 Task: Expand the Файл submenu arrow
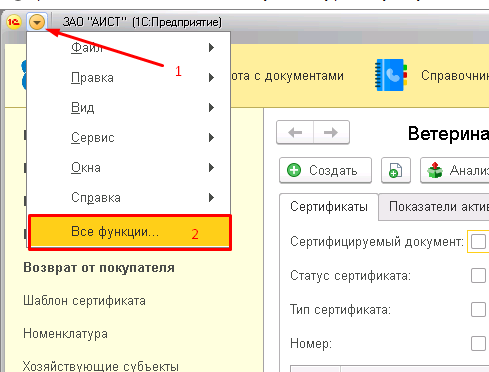pos(211,48)
